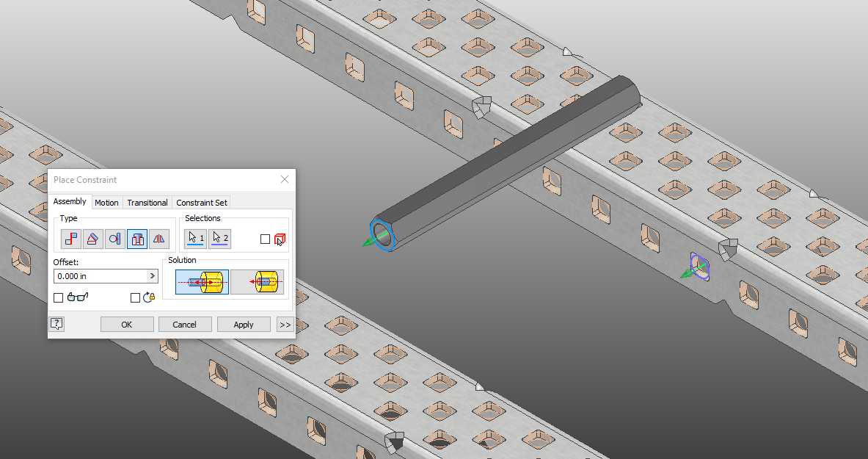Switch to the Motion tab
This screenshot has height=459, width=868.
click(106, 203)
